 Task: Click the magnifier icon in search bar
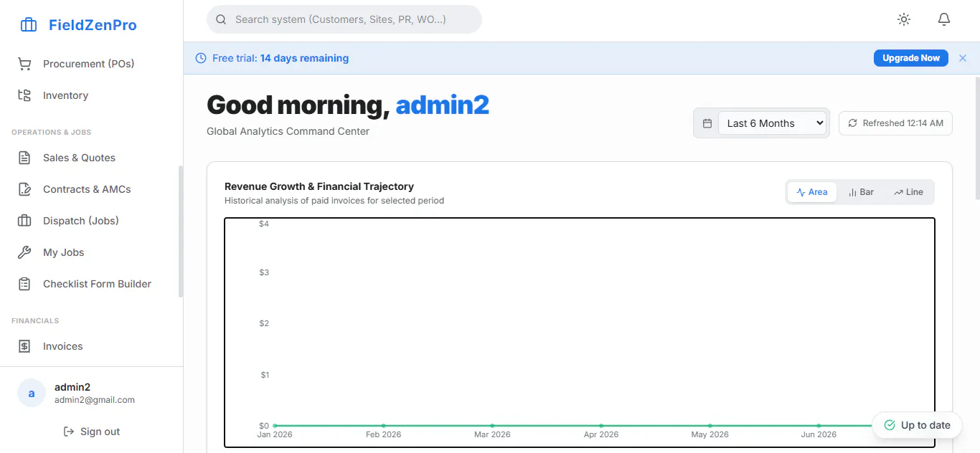(221, 19)
